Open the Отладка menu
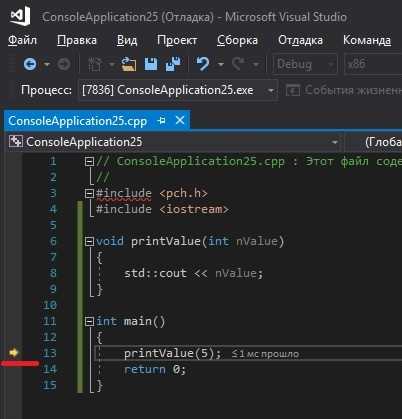This screenshot has width=402, height=419. (300, 40)
